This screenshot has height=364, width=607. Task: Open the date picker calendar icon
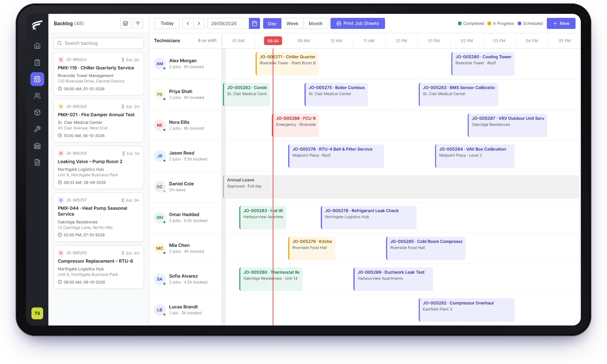pyautogui.click(x=255, y=23)
